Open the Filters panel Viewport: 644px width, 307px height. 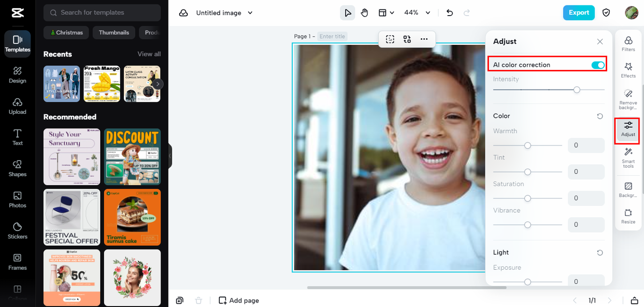pyautogui.click(x=628, y=44)
